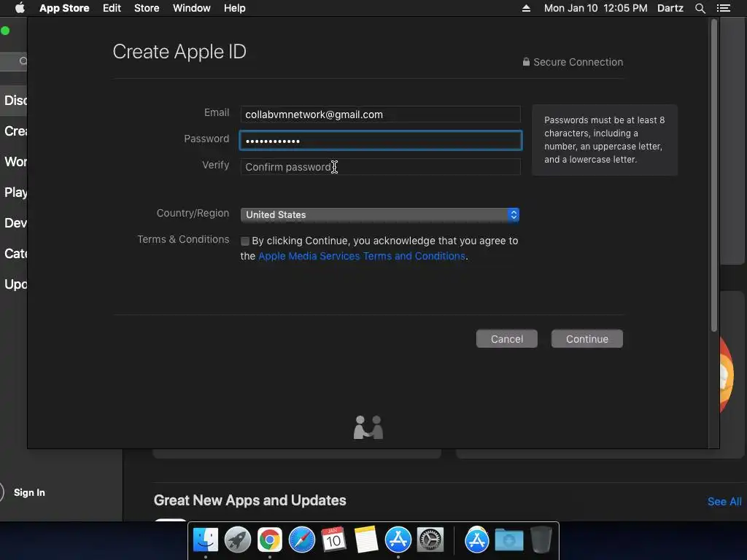Viewport: 747px width, 560px height.
Task: Click Sign In in App Store sidebar
Action: tap(29, 492)
